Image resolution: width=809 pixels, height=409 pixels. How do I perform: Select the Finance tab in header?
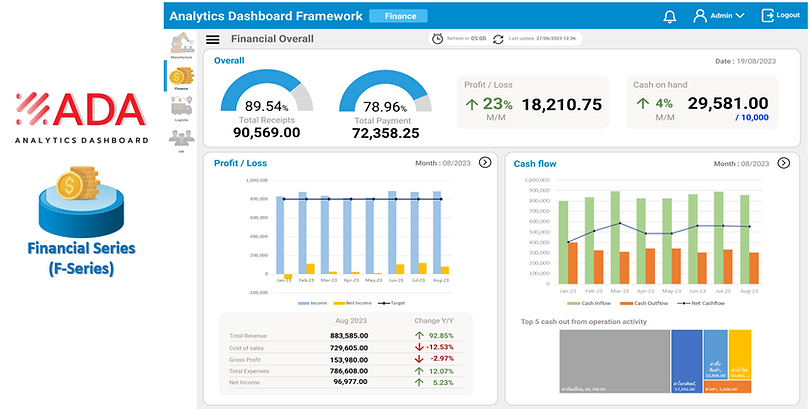pos(398,16)
